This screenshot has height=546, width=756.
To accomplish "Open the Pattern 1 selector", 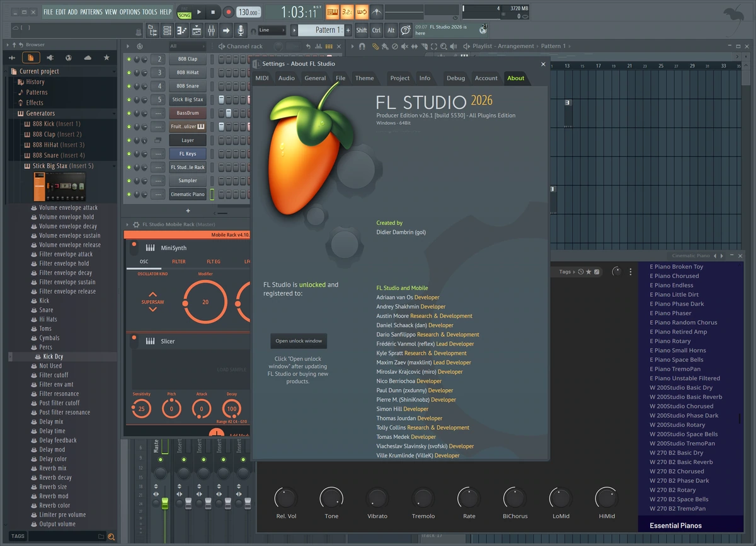I will click(321, 30).
